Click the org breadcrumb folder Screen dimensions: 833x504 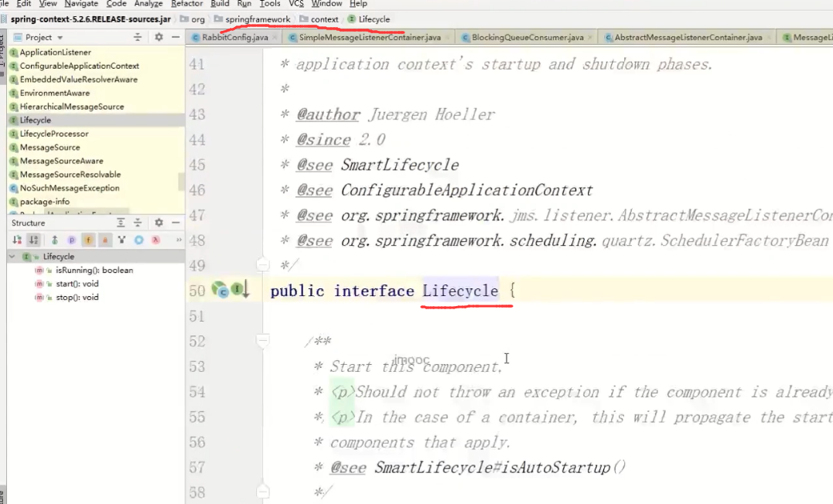[x=193, y=19]
